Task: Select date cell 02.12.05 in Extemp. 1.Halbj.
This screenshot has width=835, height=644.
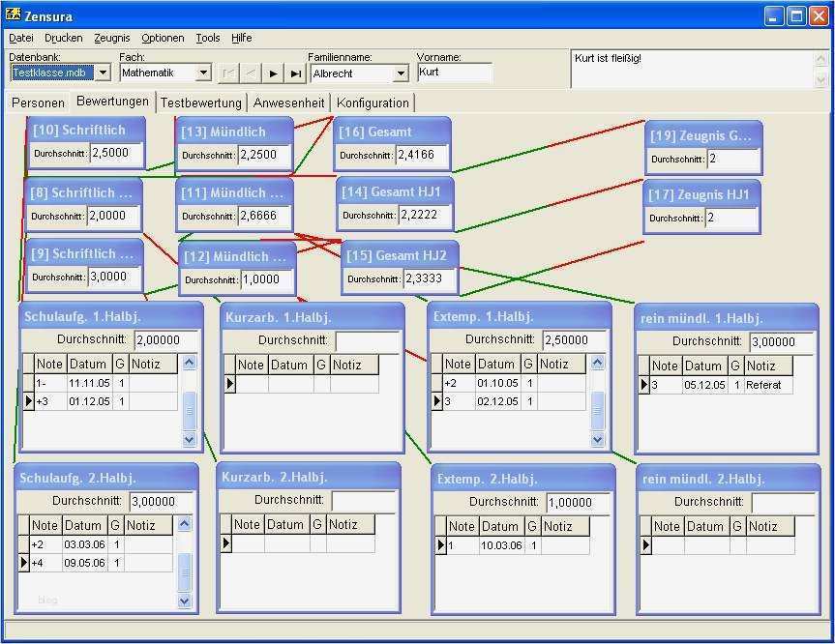Action: [x=497, y=401]
